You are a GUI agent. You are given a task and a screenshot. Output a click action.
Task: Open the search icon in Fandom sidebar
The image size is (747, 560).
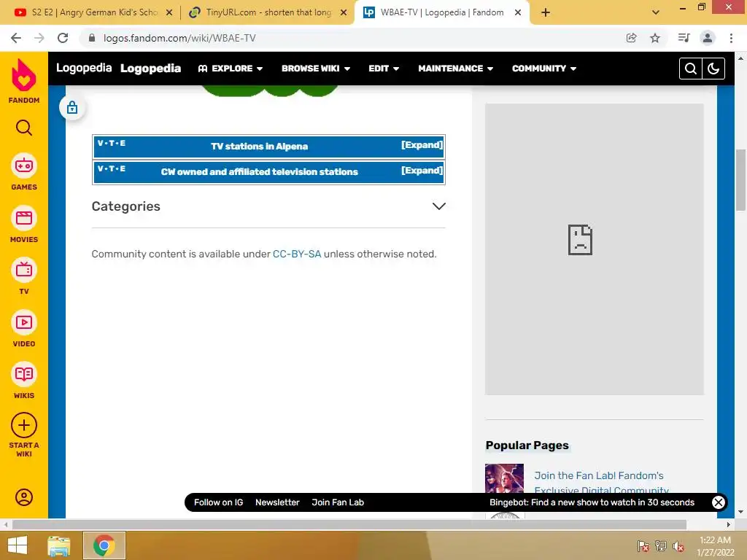(x=24, y=128)
